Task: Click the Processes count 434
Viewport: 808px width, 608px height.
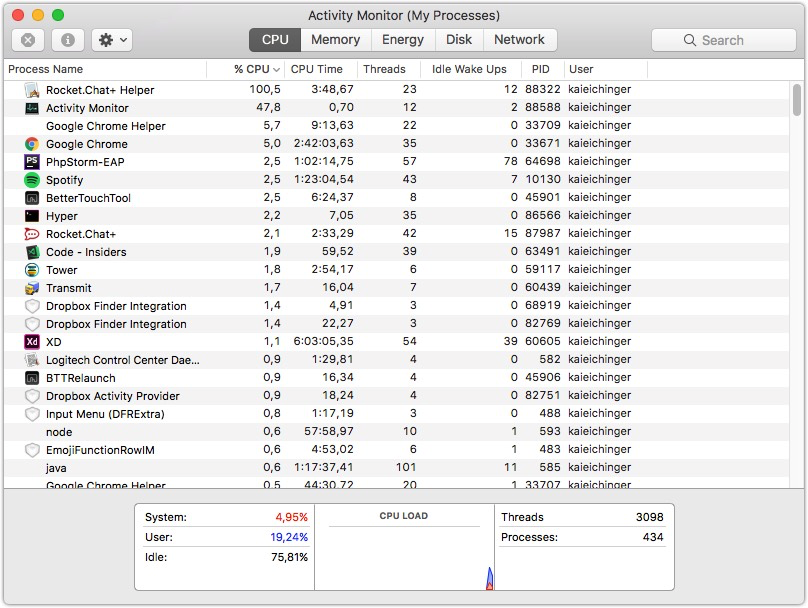Action: pos(653,537)
